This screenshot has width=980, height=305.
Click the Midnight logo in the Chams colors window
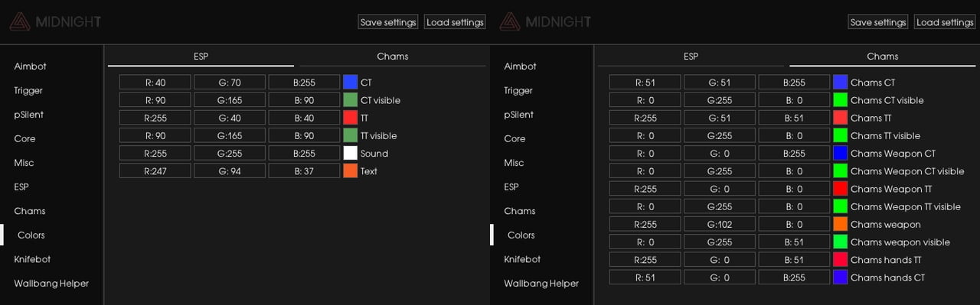point(545,21)
